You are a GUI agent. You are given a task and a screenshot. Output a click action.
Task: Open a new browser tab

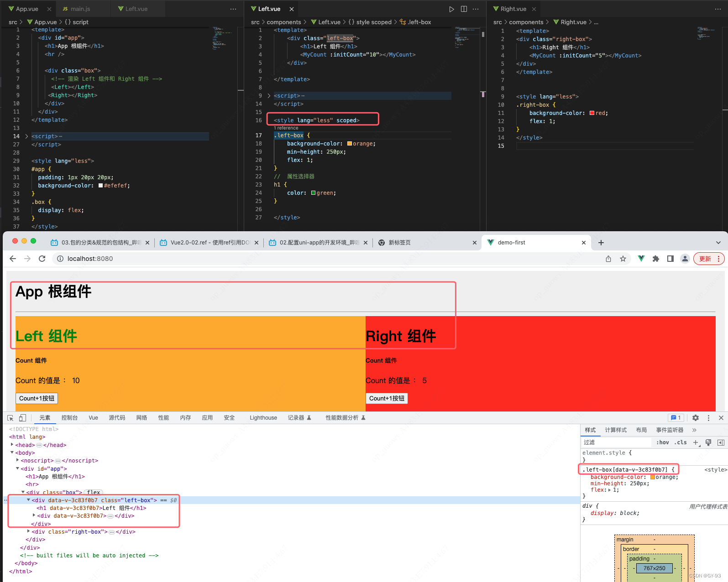[601, 243]
